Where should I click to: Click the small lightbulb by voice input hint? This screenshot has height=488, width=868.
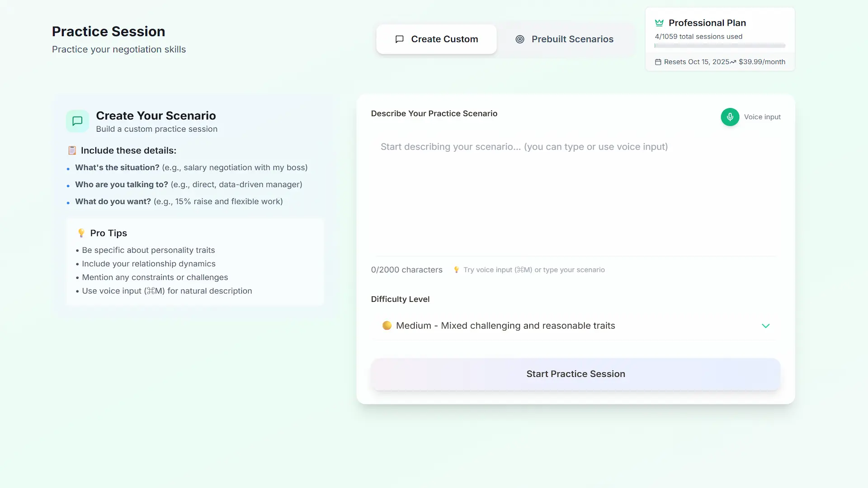coord(457,270)
